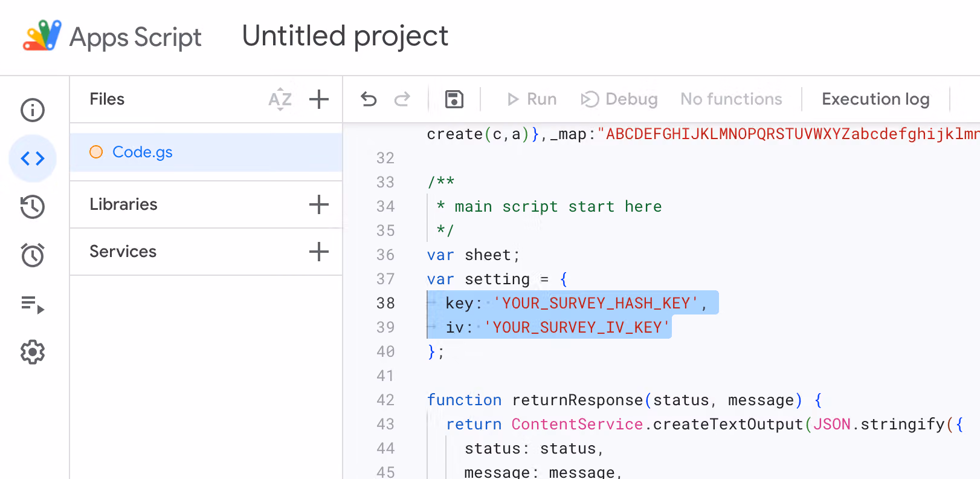Click the returnResponse function name
Screen dimensions: 980x479
click(577, 400)
